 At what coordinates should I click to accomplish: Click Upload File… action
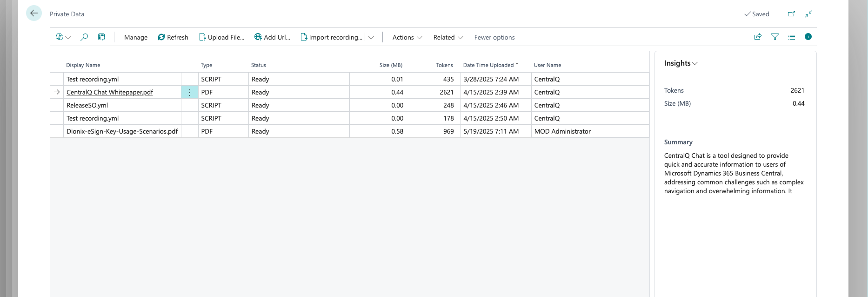coord(222,37)
